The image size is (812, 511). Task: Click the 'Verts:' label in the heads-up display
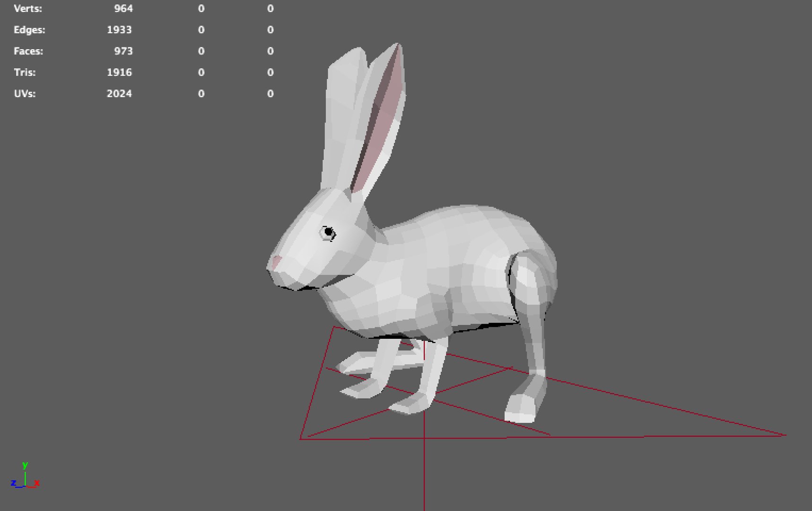click(28, 9)
